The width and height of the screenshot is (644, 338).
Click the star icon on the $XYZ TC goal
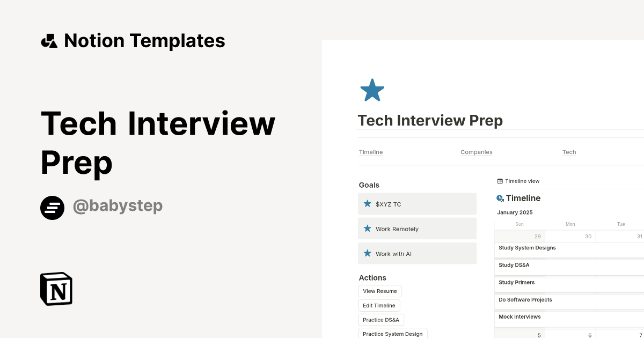coord(367,203)
